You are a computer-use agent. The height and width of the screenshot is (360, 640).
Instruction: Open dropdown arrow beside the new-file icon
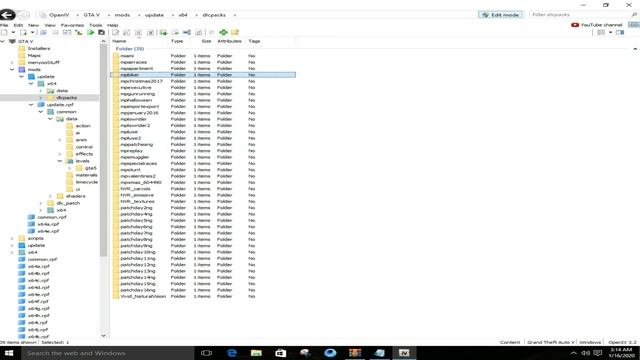(x=13, y=32)
